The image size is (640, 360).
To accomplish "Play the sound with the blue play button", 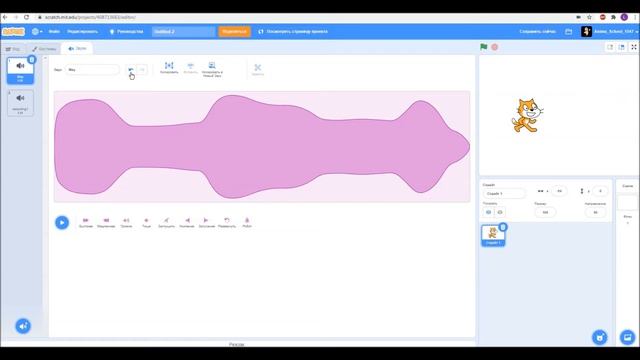I will (x=62, y=222).
